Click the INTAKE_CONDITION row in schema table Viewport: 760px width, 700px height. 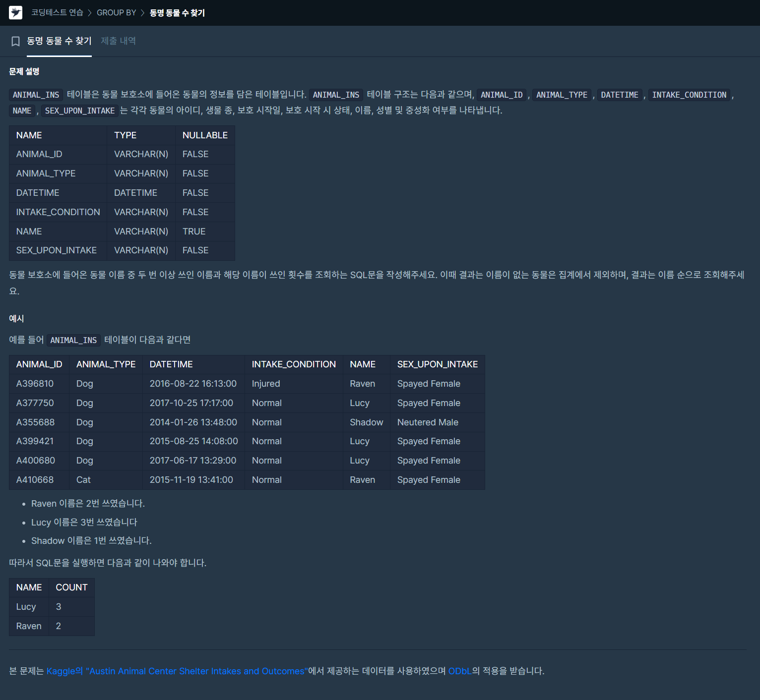tap(122, 212)
